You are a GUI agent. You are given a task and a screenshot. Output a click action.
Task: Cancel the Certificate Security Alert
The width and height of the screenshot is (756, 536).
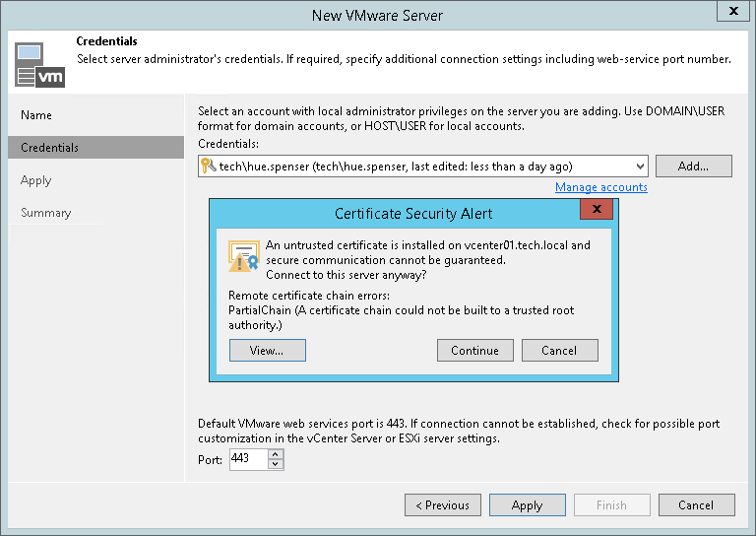point(559,350)
